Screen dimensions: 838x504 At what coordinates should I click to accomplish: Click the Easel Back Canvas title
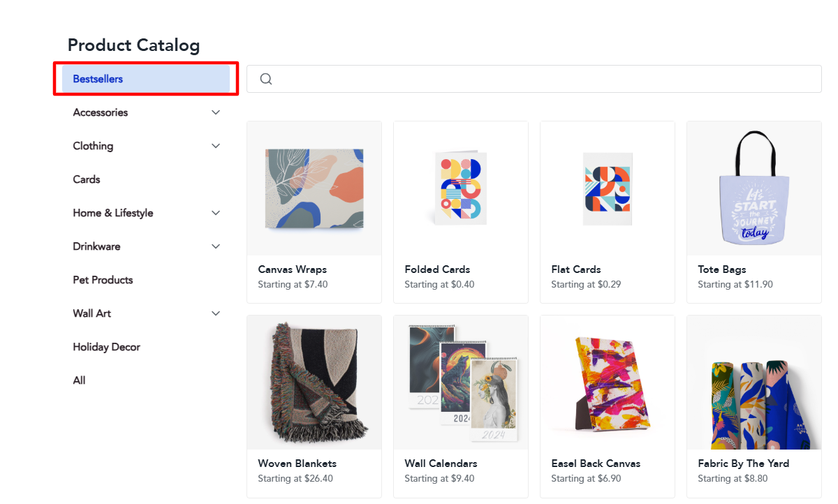point(596,464)
